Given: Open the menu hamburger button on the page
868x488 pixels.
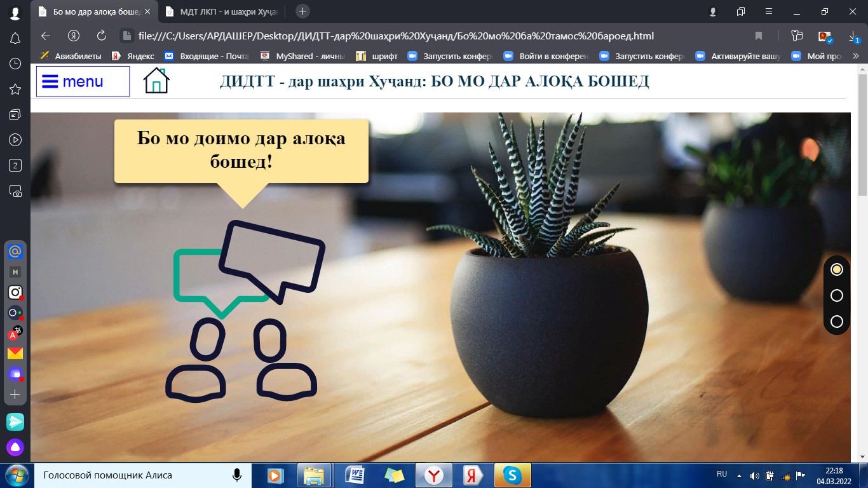Looking at the screenshot, I should coord(83,81).
